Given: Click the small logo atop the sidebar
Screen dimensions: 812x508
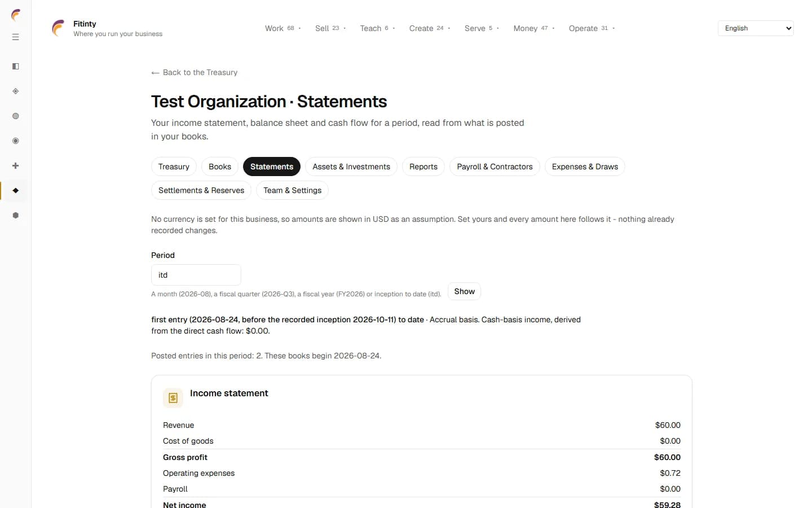Looking at the screenshot, I should pos(16,15).
